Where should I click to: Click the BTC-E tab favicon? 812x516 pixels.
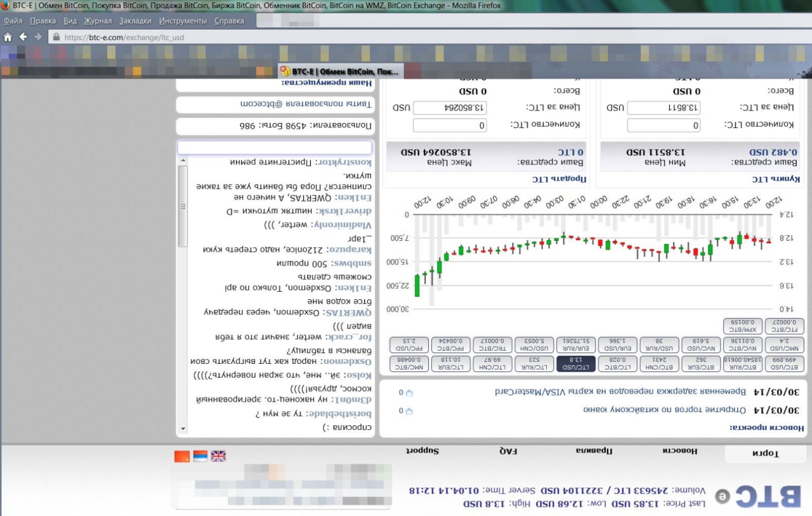coord(285,71)
